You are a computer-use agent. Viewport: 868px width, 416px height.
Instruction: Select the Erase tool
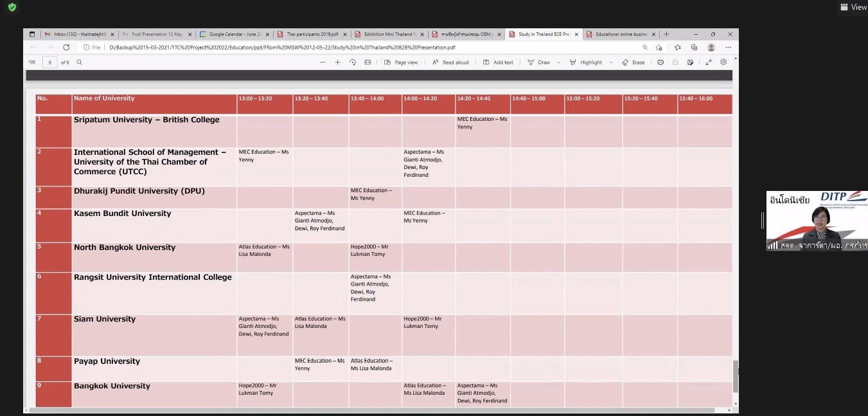(x=633, y=62)
